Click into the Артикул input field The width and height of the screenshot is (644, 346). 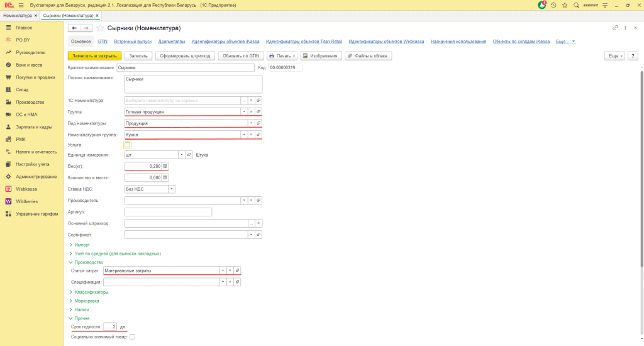click(168, 212)
